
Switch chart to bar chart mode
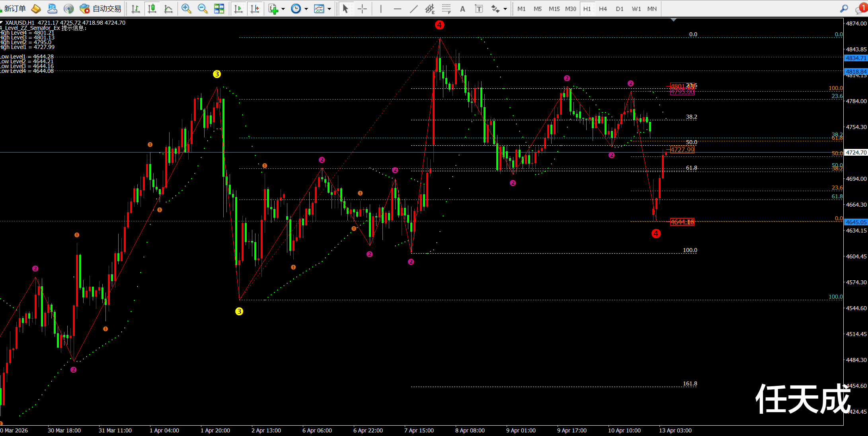(x=135, y=8)
